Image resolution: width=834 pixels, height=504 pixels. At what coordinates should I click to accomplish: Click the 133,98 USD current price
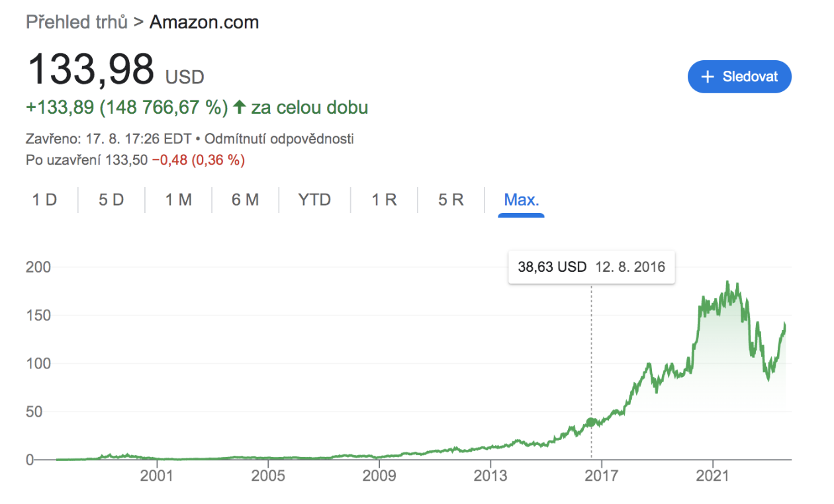pyautogui.click(x=115, y=69)
